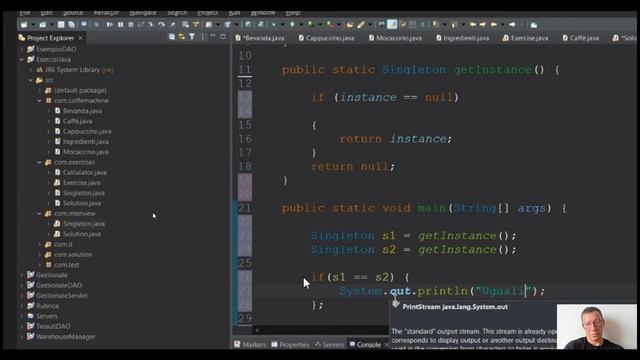Open the Refactor menu
This screenshot has height=360, width=640.
coord(106,13)
